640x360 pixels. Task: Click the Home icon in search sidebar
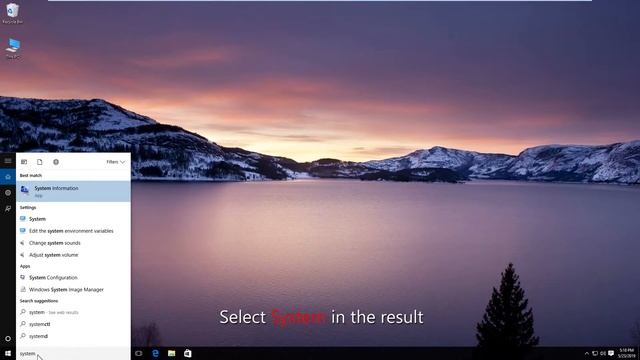[x=8, y=177]
